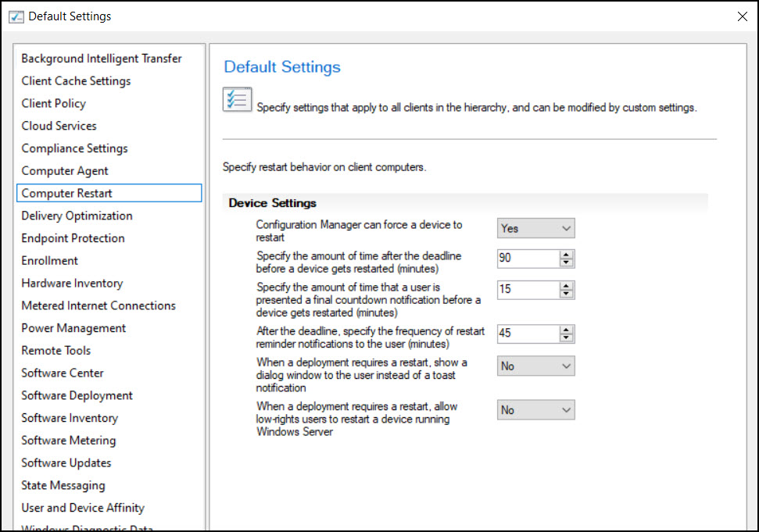The image size is (759, 532).
Task: Open Software Metering settings
Action: pyautogui.click(x=68, y=441)
